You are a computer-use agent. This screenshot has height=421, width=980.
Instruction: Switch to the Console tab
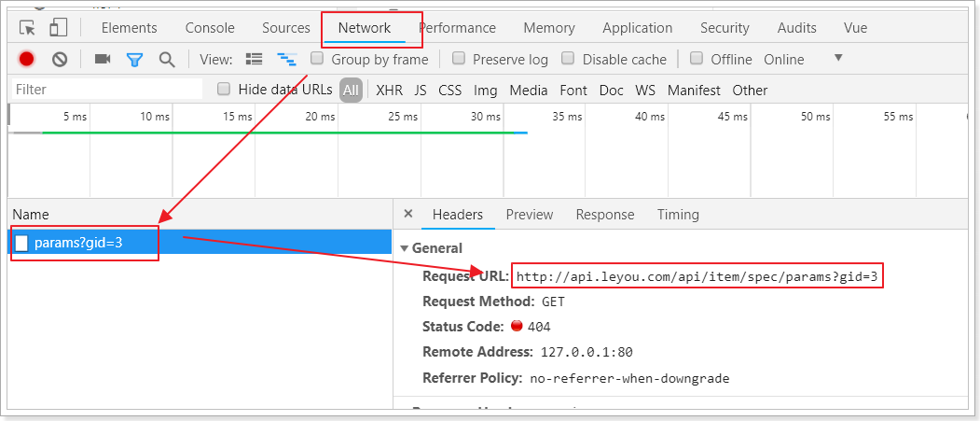click(x=209, y=28)
